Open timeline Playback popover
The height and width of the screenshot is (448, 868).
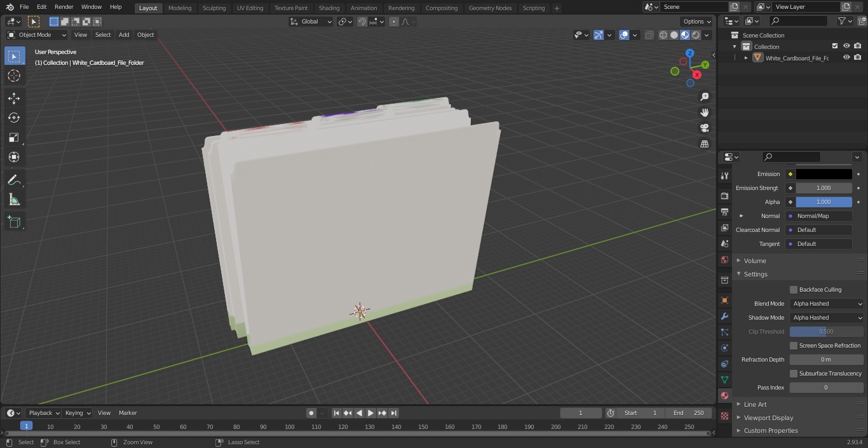tap(43, 413)
